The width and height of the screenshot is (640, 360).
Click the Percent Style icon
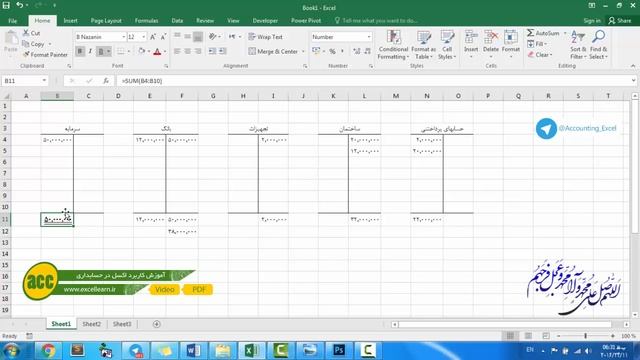[332, 51]
